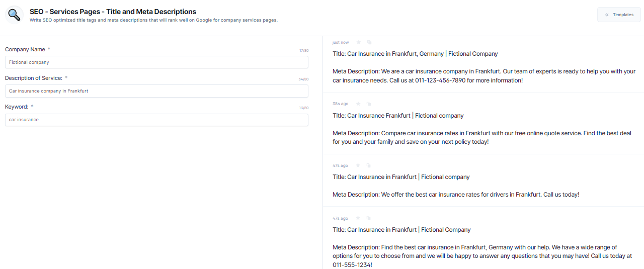Copy the 'just now' generated result
Viewport: 644px width, 269px height.
(369, 42)
